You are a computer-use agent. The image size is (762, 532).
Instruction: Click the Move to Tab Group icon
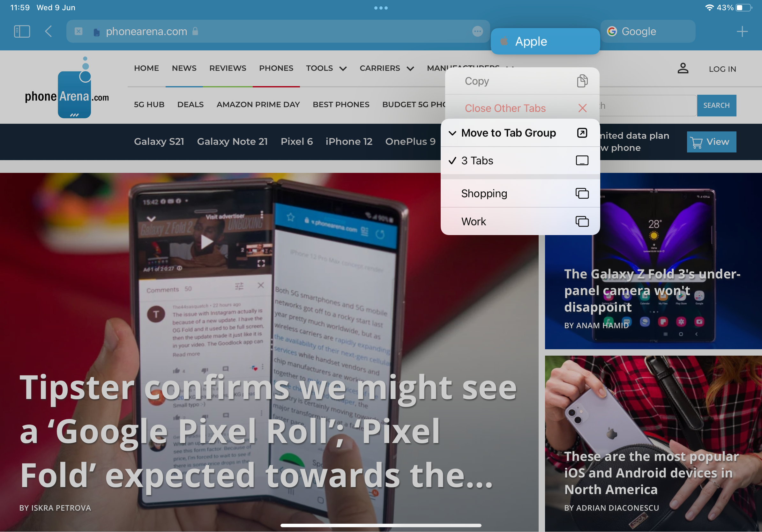[581, 133]
